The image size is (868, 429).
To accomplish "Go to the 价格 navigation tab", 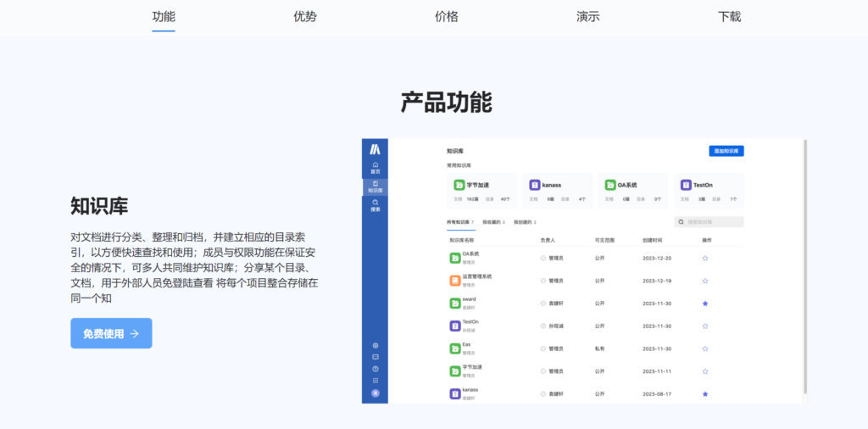I will click(x=447, y=17).
